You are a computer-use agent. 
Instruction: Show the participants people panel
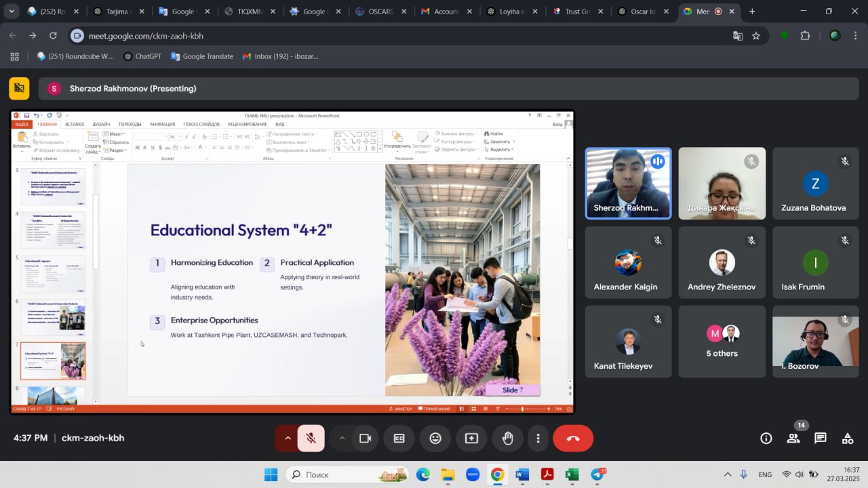[x=793, y=439]
